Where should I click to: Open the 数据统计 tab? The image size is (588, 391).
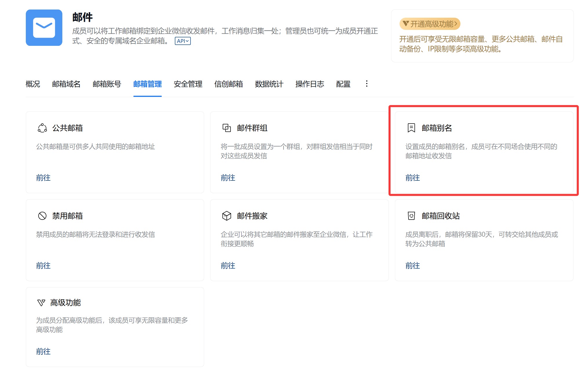(x=269, y=84)
